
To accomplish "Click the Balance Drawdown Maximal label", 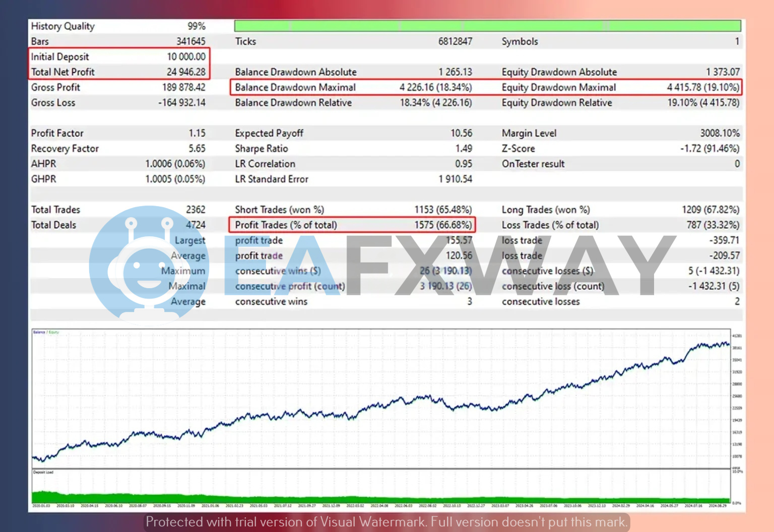I will pos(295,88).
